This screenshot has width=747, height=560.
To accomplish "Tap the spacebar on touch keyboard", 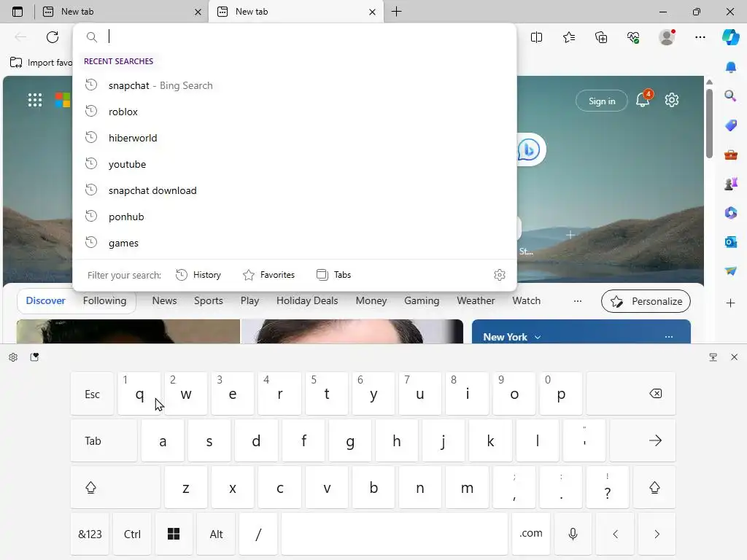I will [x=395, y=534].
